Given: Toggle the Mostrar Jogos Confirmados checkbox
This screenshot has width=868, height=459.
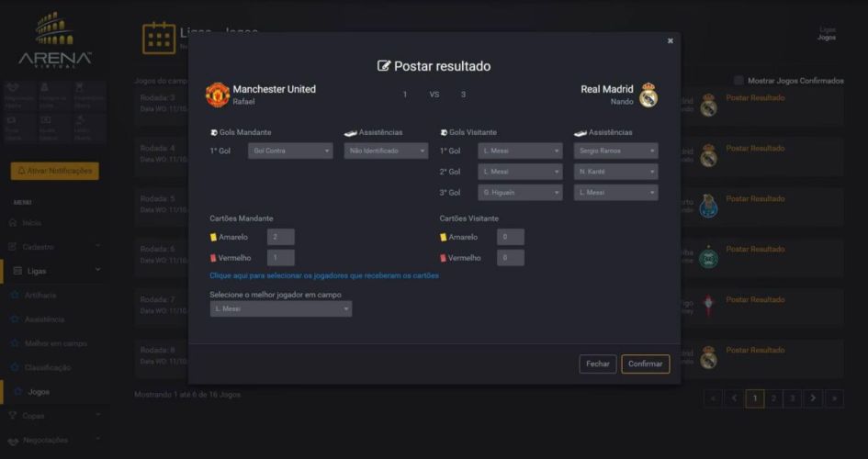Looking at the screenshot, I should pyautogui.click(x=738, y=81).
